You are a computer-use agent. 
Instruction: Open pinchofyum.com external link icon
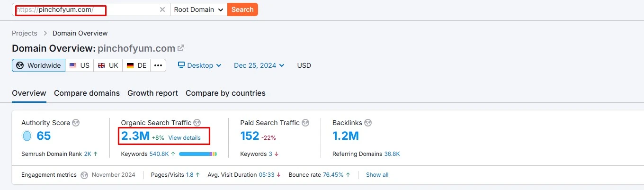click(x=181, y=48)
